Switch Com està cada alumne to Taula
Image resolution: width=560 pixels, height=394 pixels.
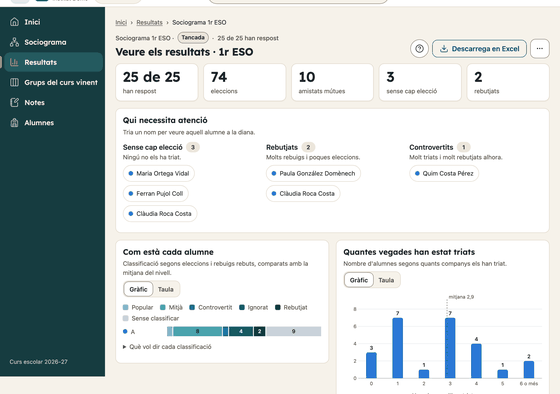coord(166,289)
